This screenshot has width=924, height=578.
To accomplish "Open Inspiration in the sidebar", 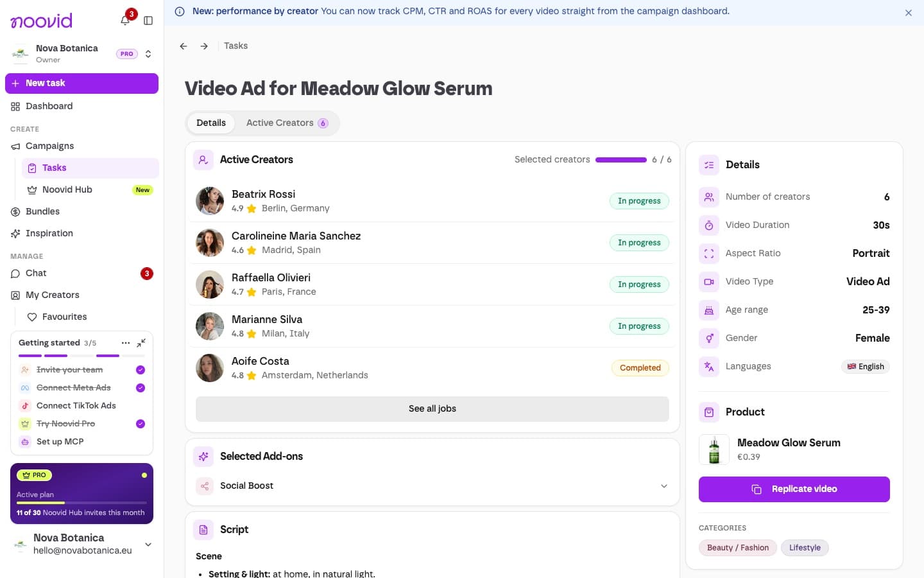I will pos(81,233).
